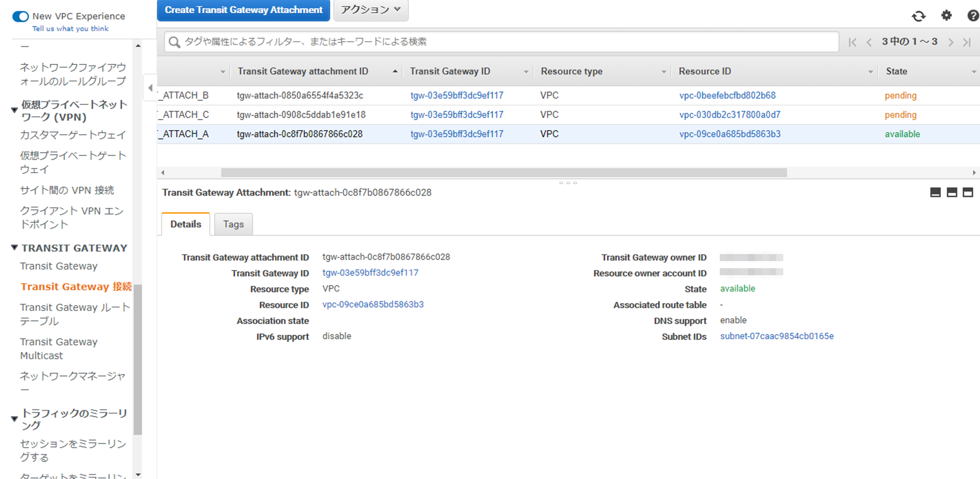Open Resource type column dropdown

[663, 71]
